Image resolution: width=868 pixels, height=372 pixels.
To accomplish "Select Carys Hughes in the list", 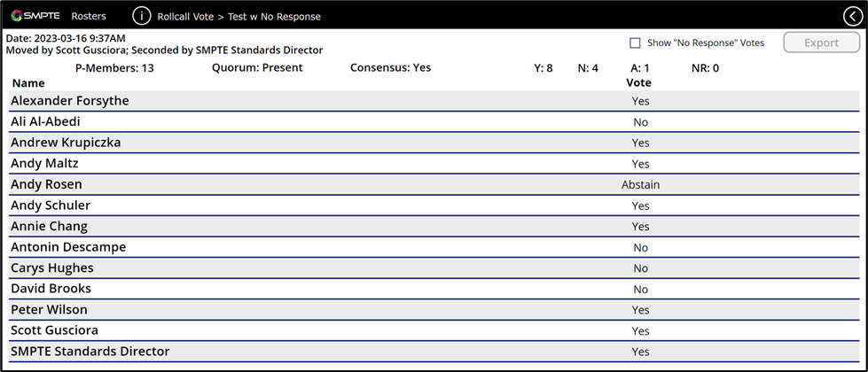I will [51, 268].
